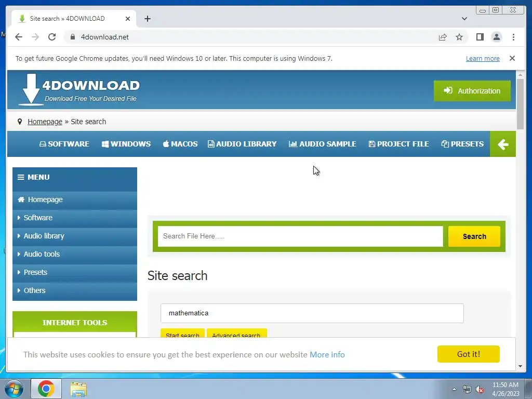532x399 pixels.
Task: Open the tab search chevron
Action: tap(464, 19)
